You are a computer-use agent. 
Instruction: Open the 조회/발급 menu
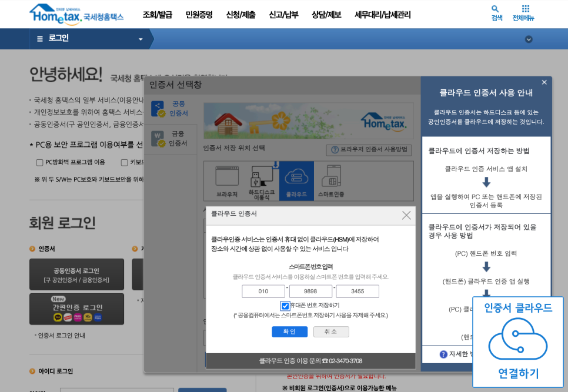(157, 15)
